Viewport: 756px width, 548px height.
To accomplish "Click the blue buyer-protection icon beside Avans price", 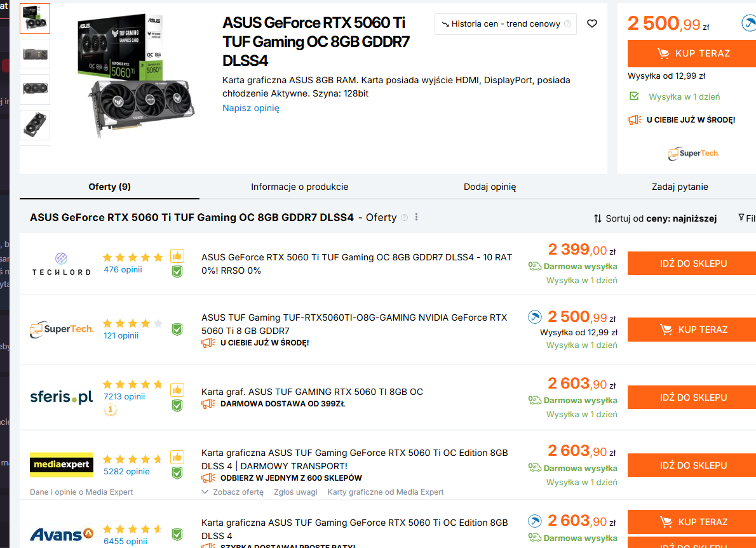I will tap(536, 521).
